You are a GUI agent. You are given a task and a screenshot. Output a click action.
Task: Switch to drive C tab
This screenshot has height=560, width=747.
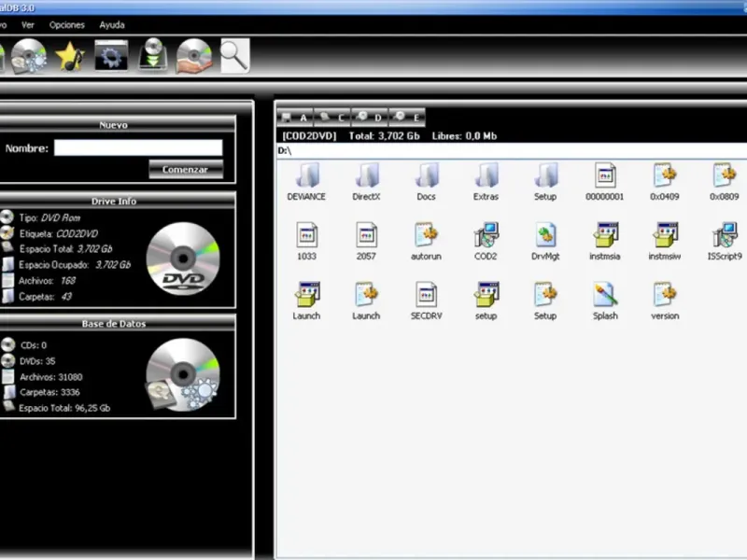pyautogui.click(x=334, y=118)
